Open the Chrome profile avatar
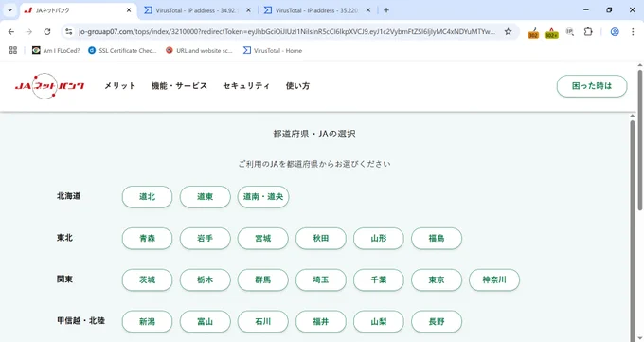The height and width of the screenshot is (342, 644). [615, 31]
